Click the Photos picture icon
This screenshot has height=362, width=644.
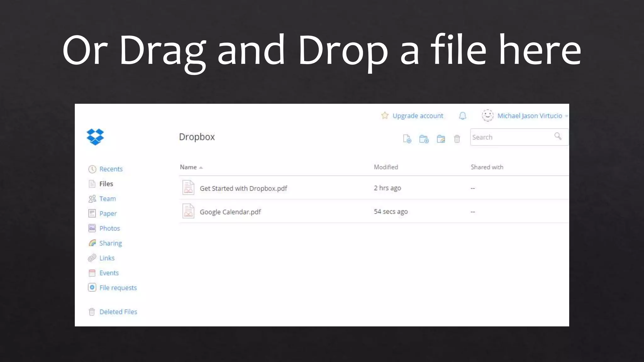92,228
